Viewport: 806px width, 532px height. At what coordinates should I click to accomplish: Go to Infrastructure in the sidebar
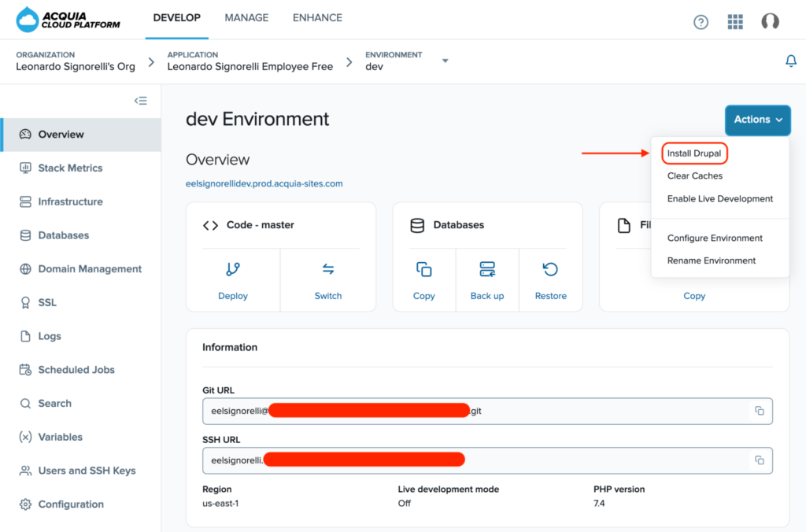click(x=81, y=201)
